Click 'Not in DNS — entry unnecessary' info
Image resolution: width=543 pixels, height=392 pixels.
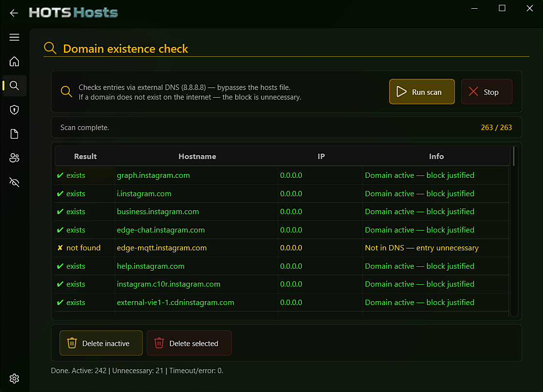pos(422,248)
